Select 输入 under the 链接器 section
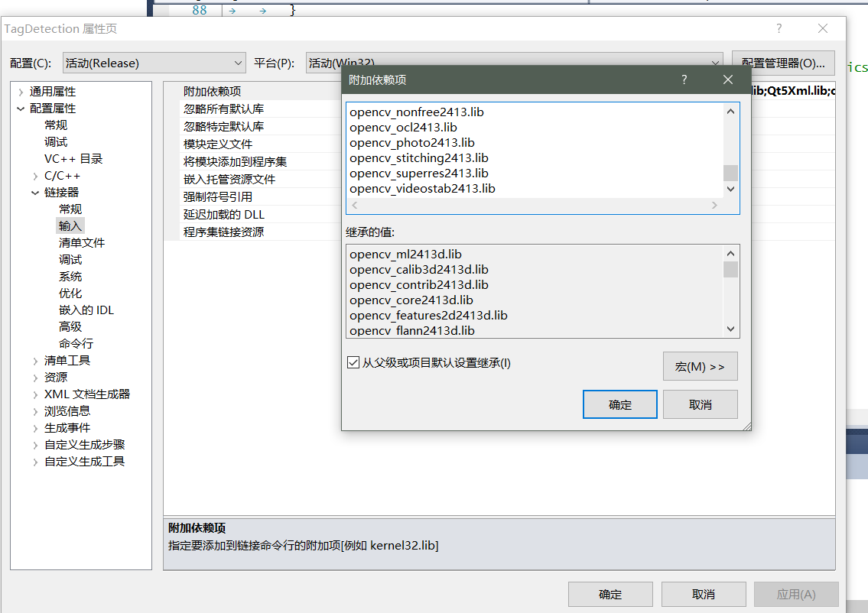868x613 pixels. pyautogui.click(x=70, y=225)
